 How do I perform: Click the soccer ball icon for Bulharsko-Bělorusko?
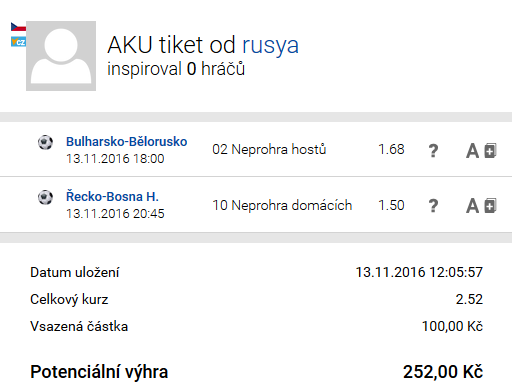(x=45, y=142)
